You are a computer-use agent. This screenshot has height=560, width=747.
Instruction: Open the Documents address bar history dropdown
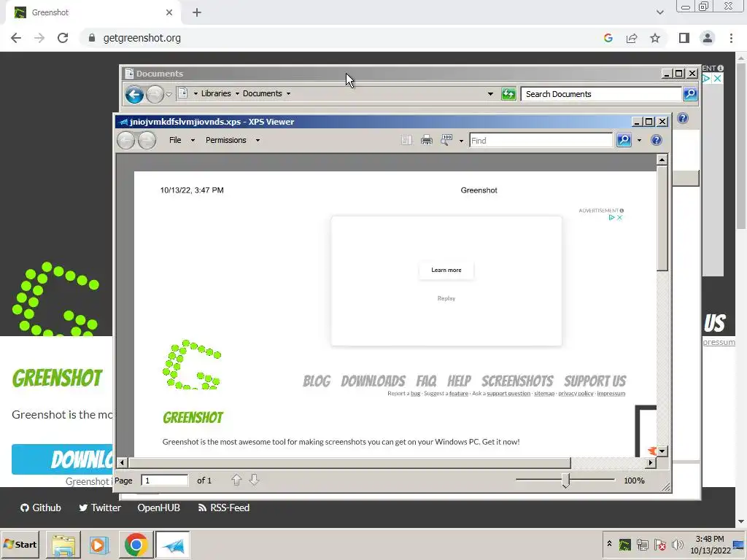[x=490, y=94]
